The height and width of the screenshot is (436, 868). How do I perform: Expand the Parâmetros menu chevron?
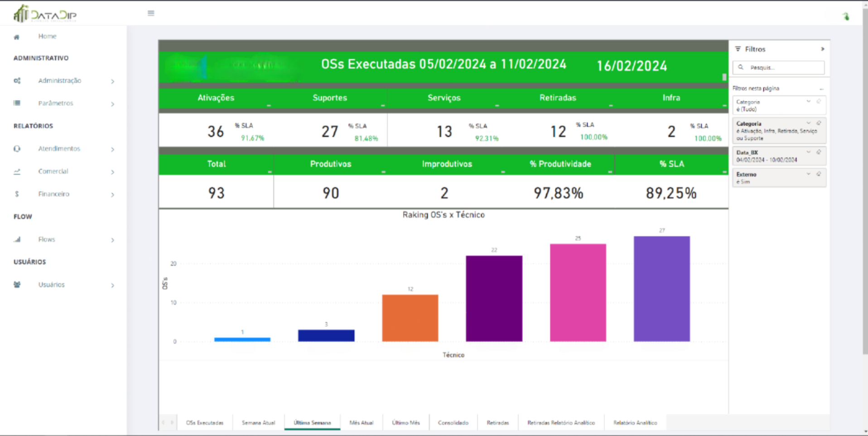pyautogui.click(x=112, y=104)
